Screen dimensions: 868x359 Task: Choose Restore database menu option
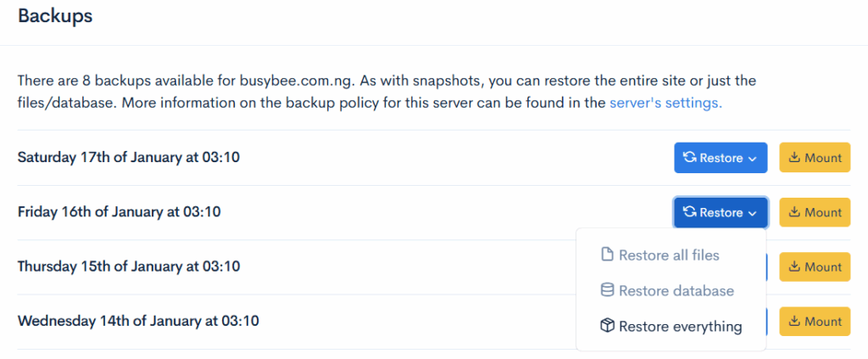point(676,290)
